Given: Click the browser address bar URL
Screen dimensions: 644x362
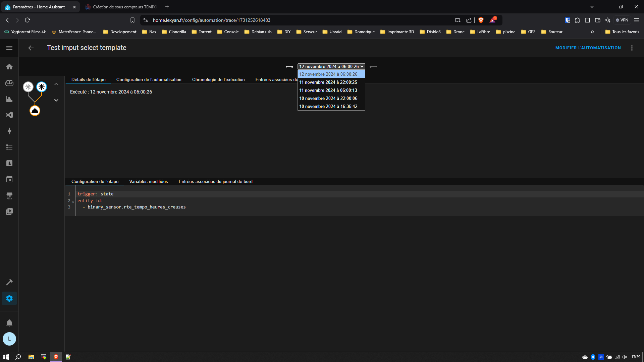Looking at the screenshot, I should click(x=211, y=20).
